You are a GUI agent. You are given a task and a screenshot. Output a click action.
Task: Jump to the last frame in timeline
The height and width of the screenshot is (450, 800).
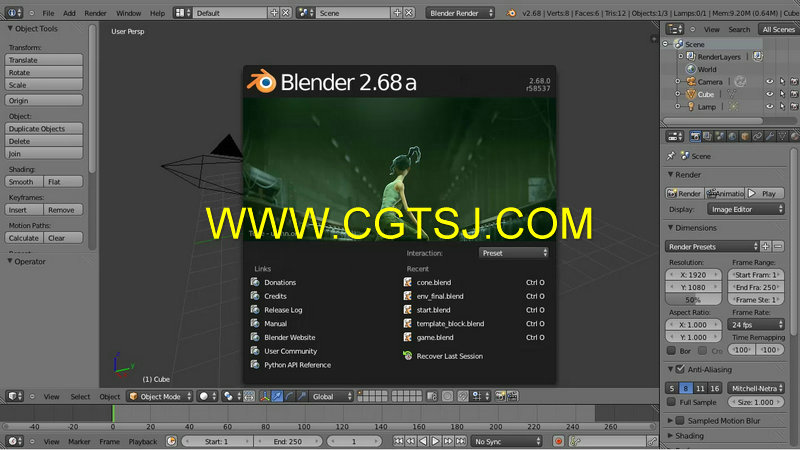461,441
